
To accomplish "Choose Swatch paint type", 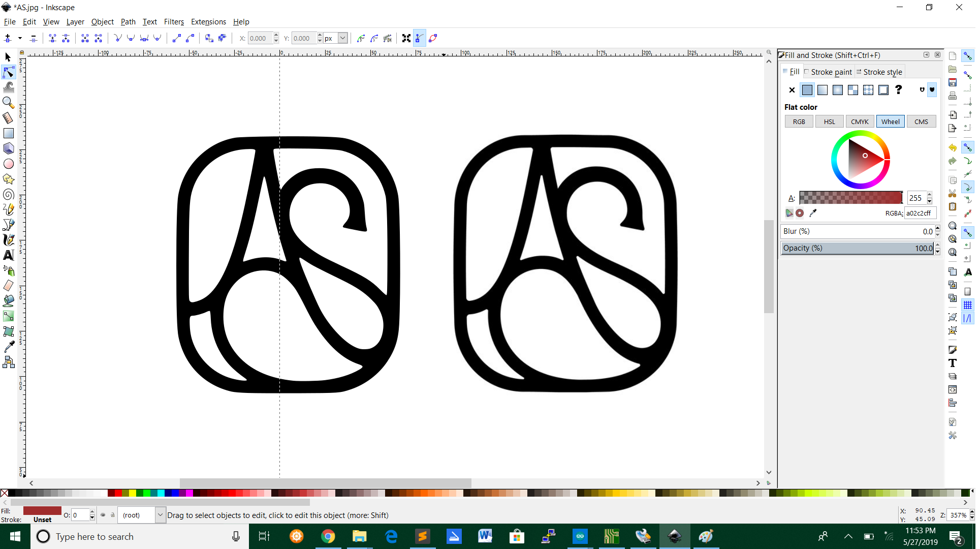I will 883,90.
